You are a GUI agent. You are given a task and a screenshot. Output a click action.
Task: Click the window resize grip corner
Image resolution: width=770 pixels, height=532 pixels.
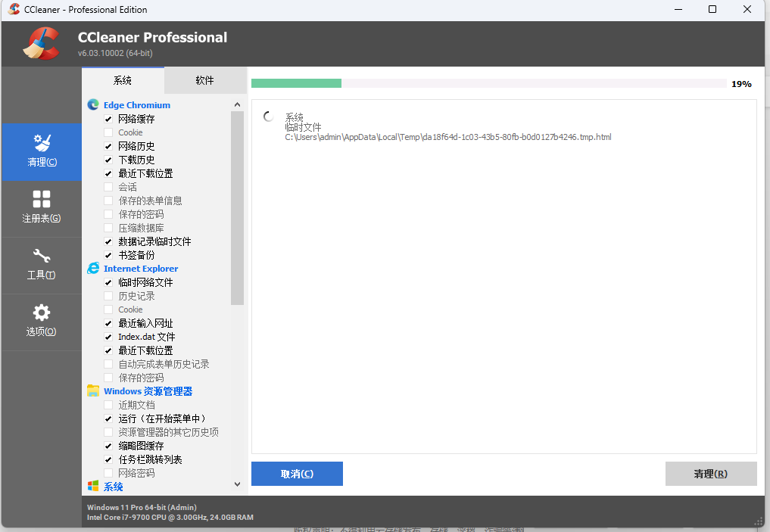759,521
